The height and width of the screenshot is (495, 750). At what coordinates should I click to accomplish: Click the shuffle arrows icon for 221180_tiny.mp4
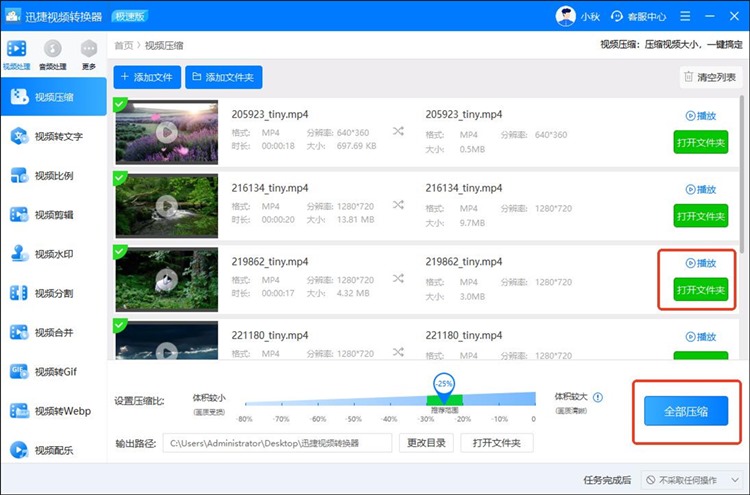pyautogui.click(x=398, y=352)
